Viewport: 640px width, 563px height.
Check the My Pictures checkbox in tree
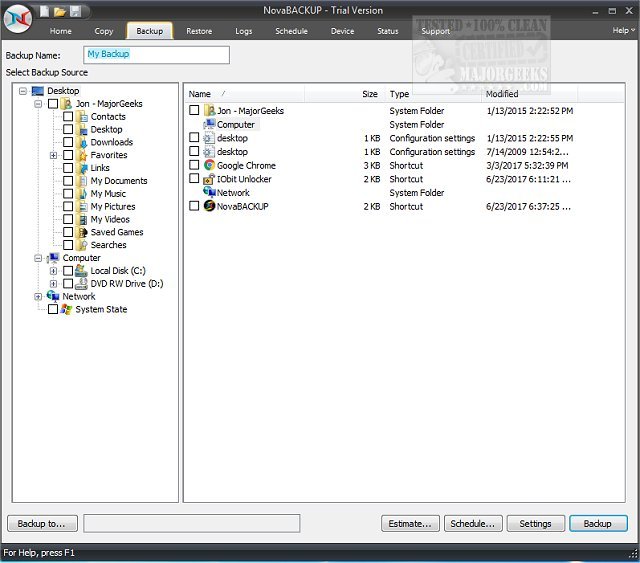tap(68, 207)
